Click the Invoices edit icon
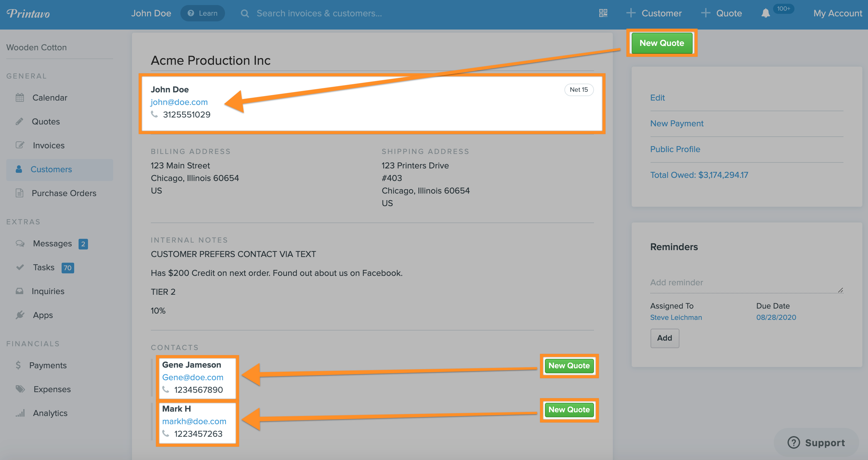Image resolution: width=868 pixels, height=460 pixels. point(20,145)
